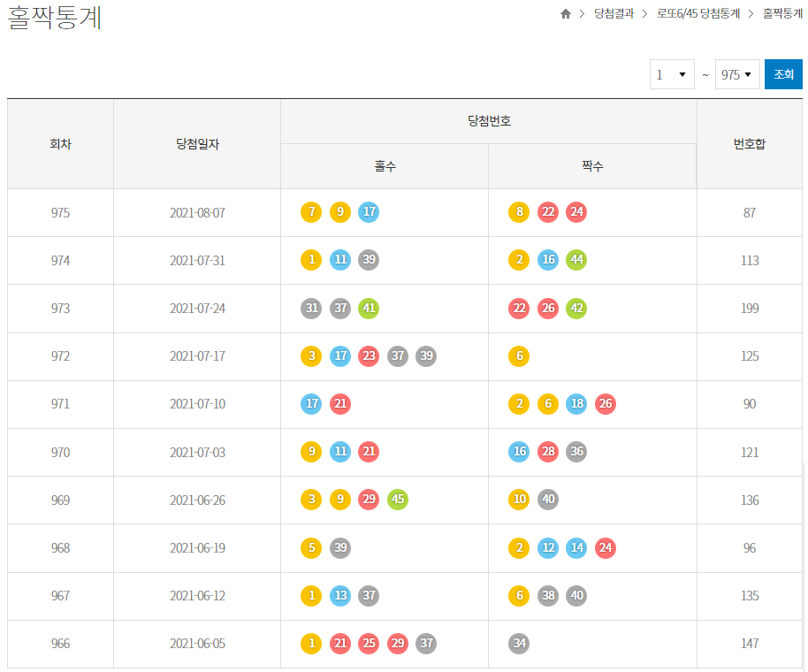Click the blue 조회 search button

(783, 75)
